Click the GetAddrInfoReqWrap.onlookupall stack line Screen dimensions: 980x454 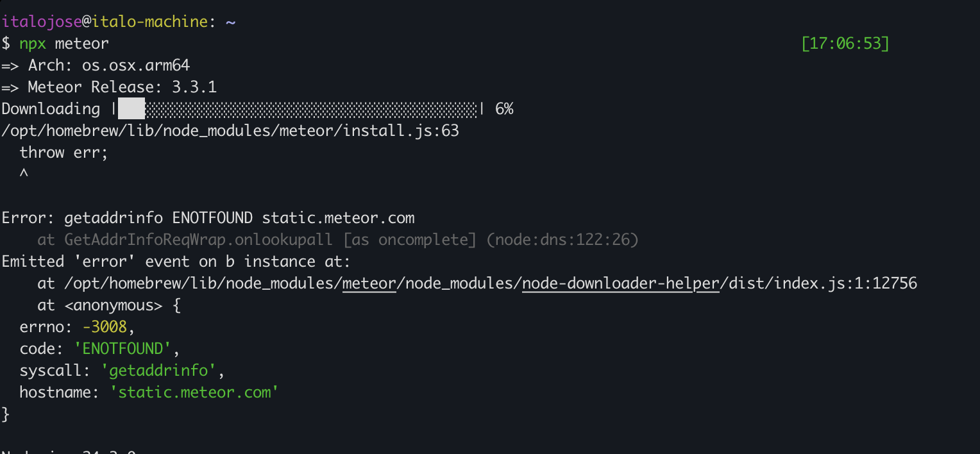[338, 240]
